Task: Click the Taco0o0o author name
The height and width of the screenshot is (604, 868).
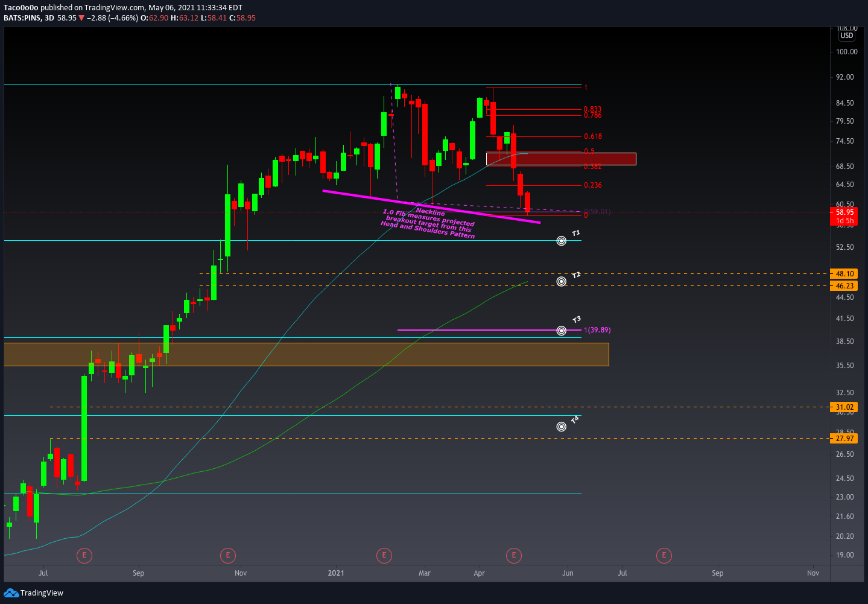Action: click(x=21, y=8)
